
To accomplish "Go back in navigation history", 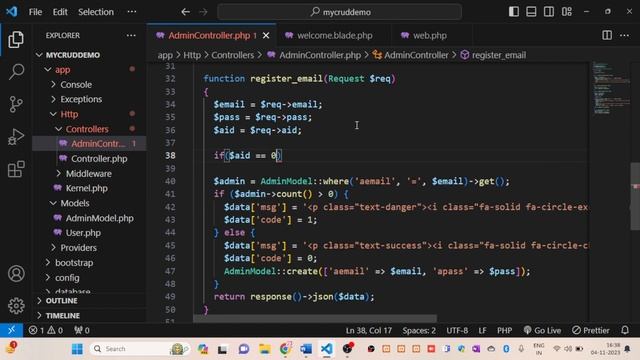I will (185, 12).
